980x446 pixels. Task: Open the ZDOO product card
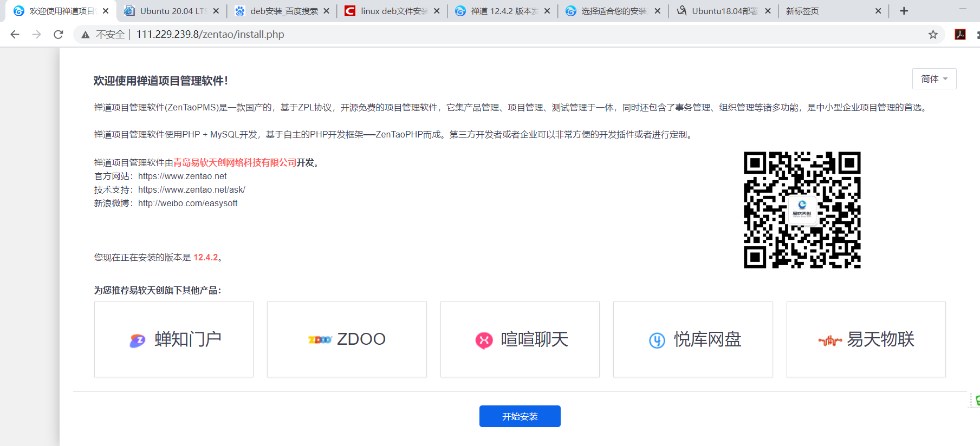347,339
